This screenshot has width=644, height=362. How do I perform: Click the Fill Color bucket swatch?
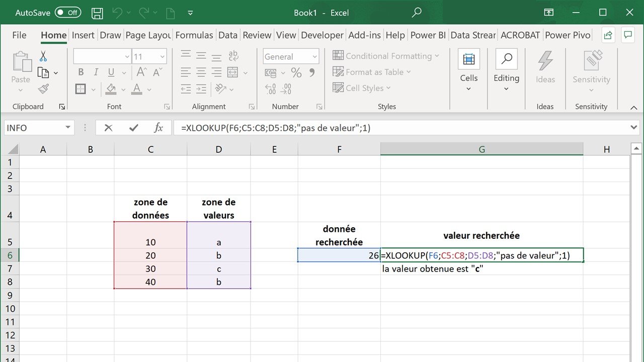(111, 89)
